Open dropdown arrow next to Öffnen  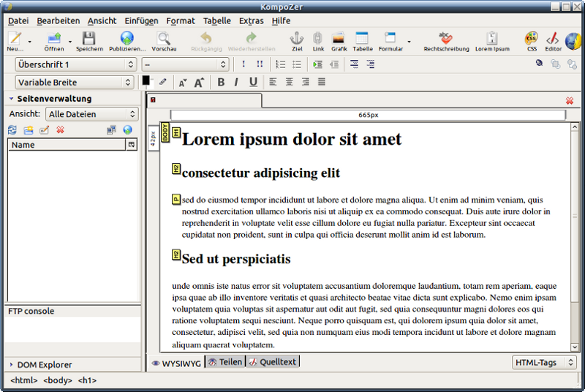point(70,42)
